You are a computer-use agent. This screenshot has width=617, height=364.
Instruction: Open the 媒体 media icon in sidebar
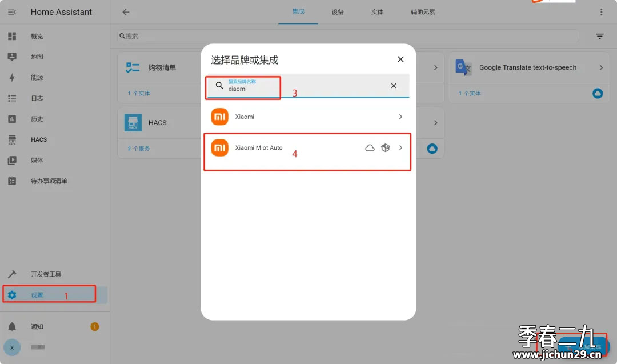(x=12, y=160)
